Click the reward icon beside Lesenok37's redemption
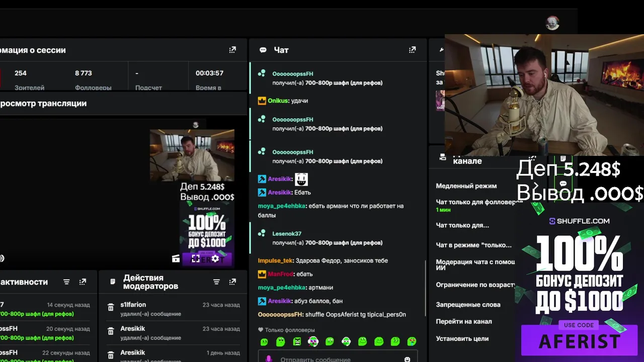Screen dimensions: 644x362 coord(262,233)
